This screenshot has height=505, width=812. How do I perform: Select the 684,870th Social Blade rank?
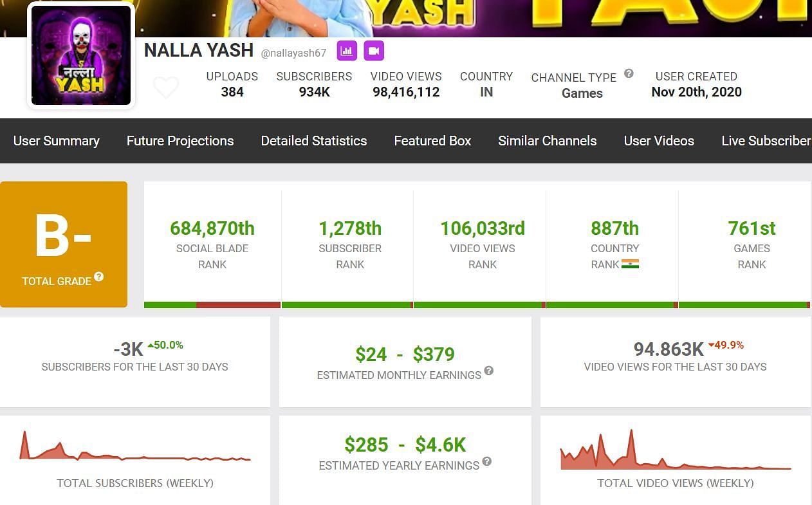pyautogui.click(x=212, y=228)
